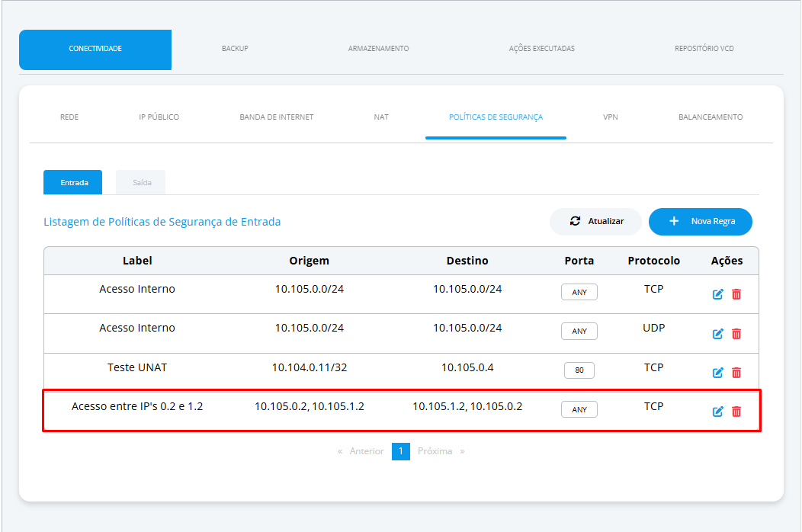Edit the Teste UNAT rule

pyautogui.click(x=717, y=373)
